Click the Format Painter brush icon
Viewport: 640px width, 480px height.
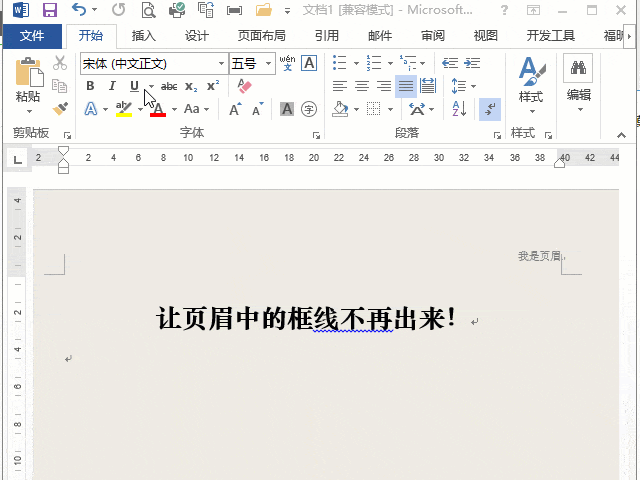[60, 107]
